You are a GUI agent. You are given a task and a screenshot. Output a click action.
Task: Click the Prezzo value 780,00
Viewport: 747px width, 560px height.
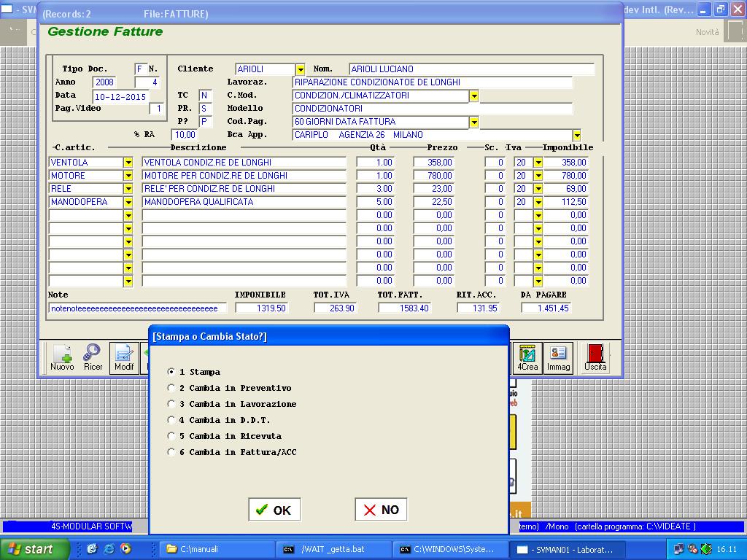[x=433, y=176]
